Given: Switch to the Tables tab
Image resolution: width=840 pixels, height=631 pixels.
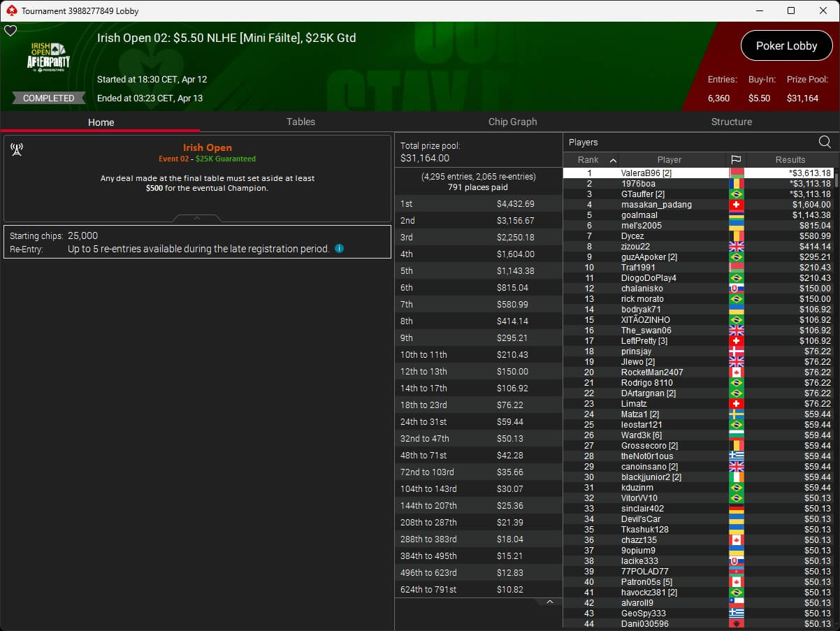Looking at the screenshot, I should pyautogui.click(x=300, y=122).
